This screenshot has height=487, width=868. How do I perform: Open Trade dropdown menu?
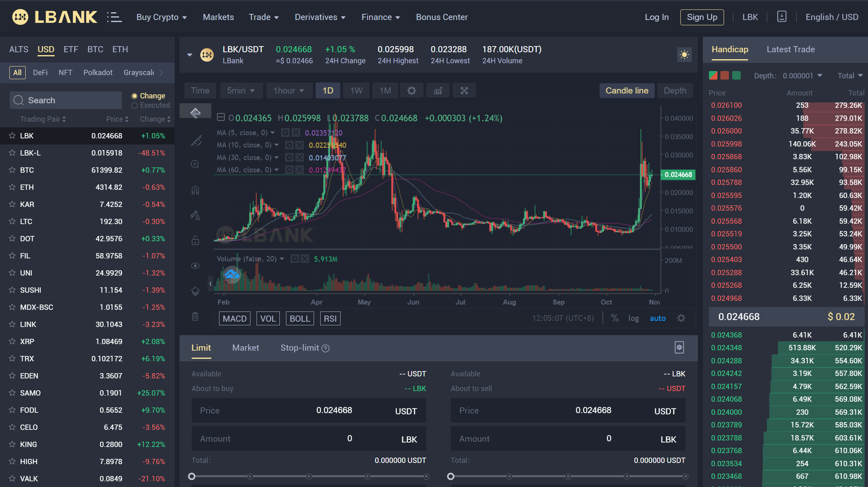[264, 17]
